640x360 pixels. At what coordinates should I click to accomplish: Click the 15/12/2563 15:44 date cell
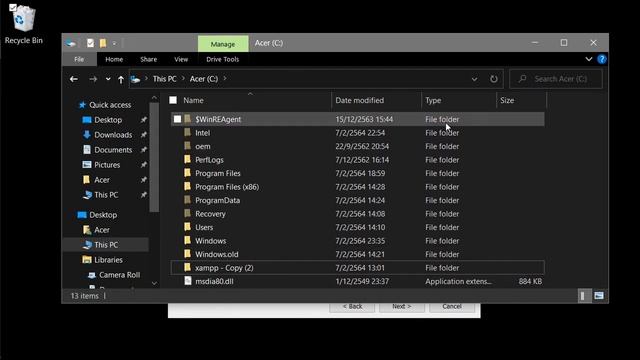(x=364, y=119)
